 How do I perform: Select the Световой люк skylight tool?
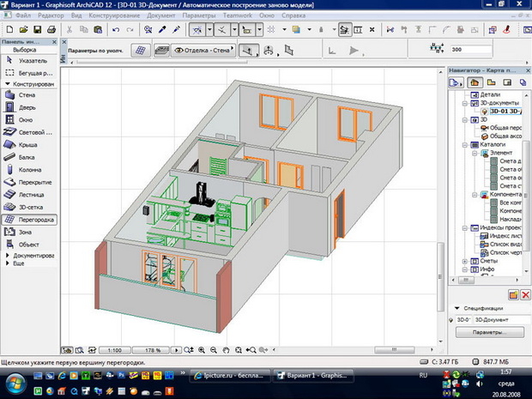(29, 132)
